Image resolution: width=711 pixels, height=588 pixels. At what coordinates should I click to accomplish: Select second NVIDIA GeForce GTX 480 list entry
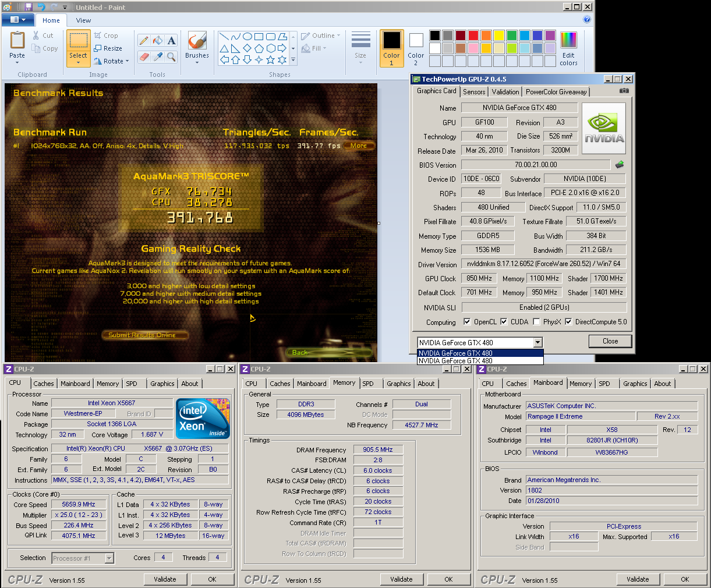480,360
